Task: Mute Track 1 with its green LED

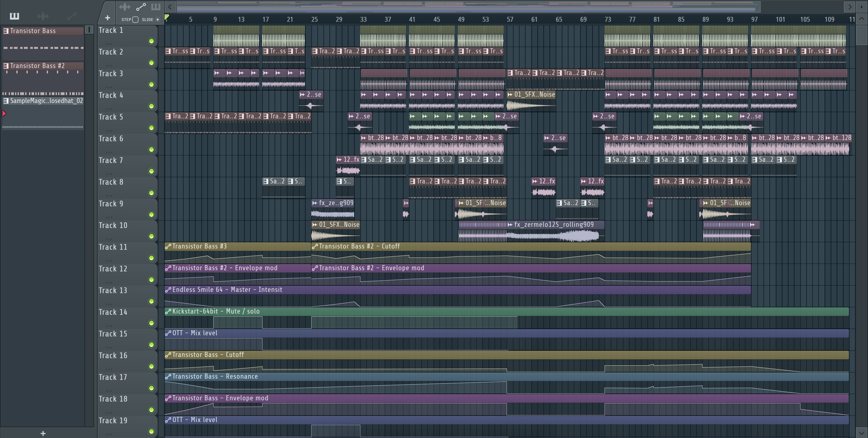Action: coord(152,41)
